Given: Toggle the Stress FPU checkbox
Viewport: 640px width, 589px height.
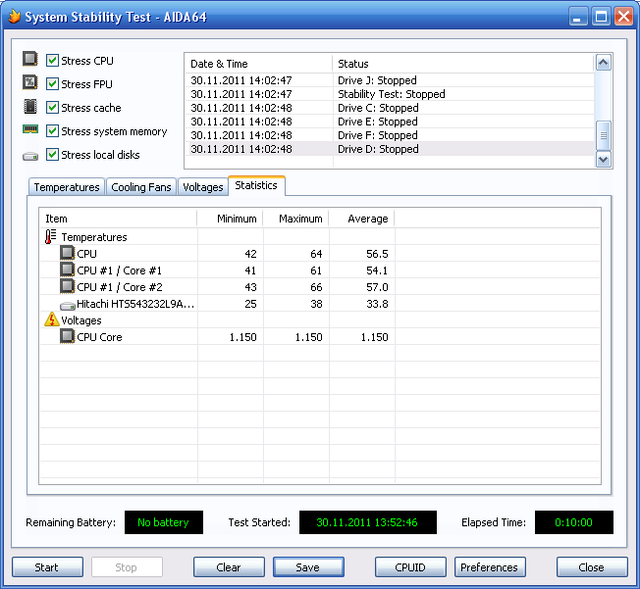Looking at the screenshot, I should [x=52, y=84].
